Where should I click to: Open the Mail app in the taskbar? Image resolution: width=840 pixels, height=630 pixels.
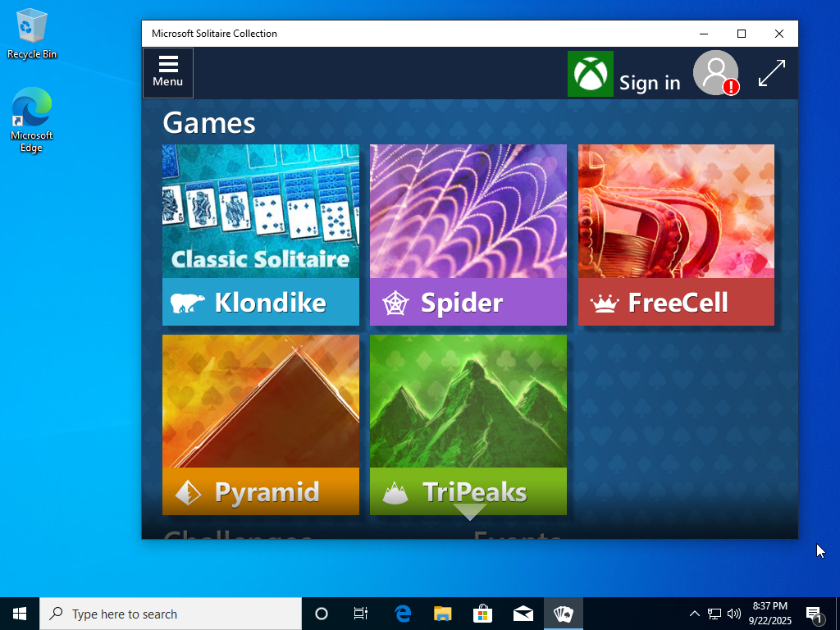523,614
